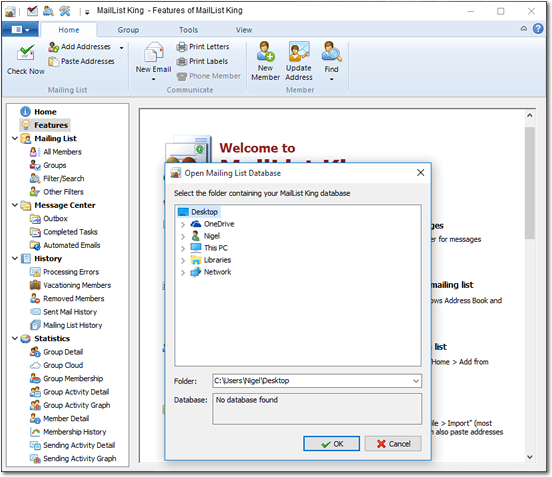Viewport: 552px width, 477px height.
Task: Switch to the Tools ribbon tab
Action: tap(188, 30)
